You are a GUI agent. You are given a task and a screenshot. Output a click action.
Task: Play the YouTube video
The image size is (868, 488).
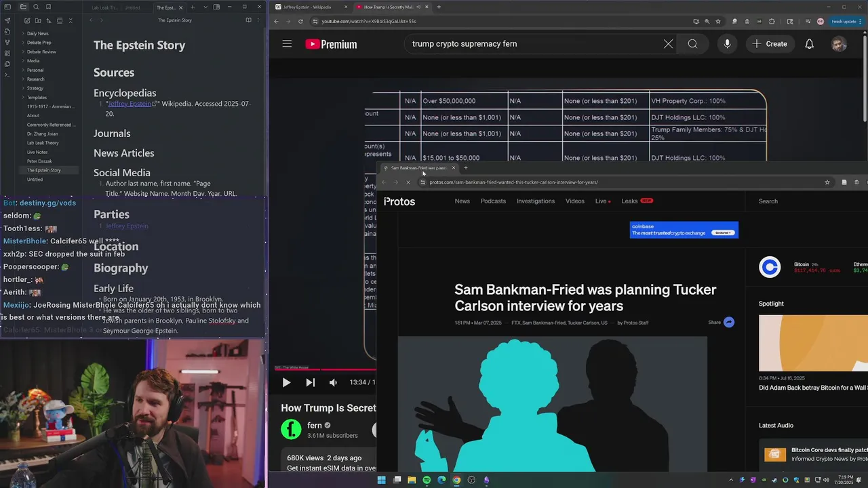286,383
